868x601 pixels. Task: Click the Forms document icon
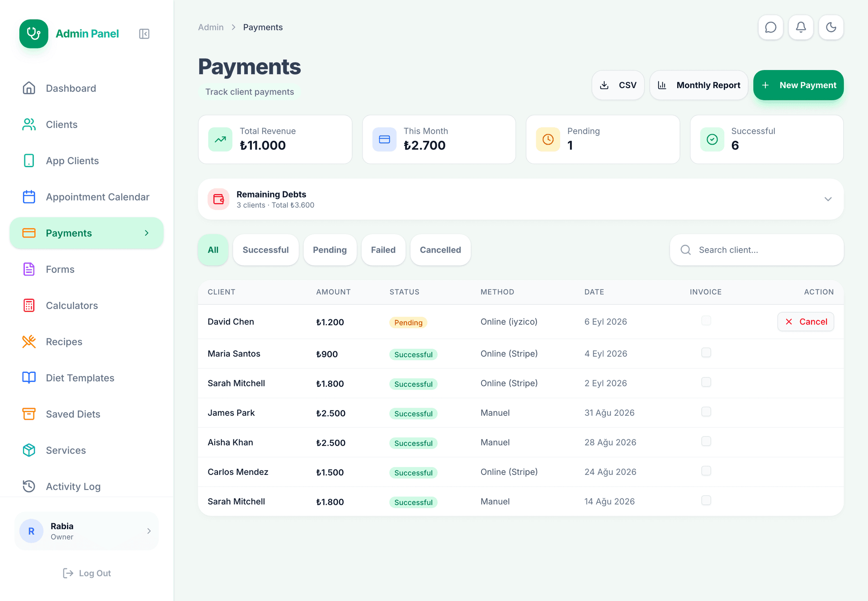[29, 269]
